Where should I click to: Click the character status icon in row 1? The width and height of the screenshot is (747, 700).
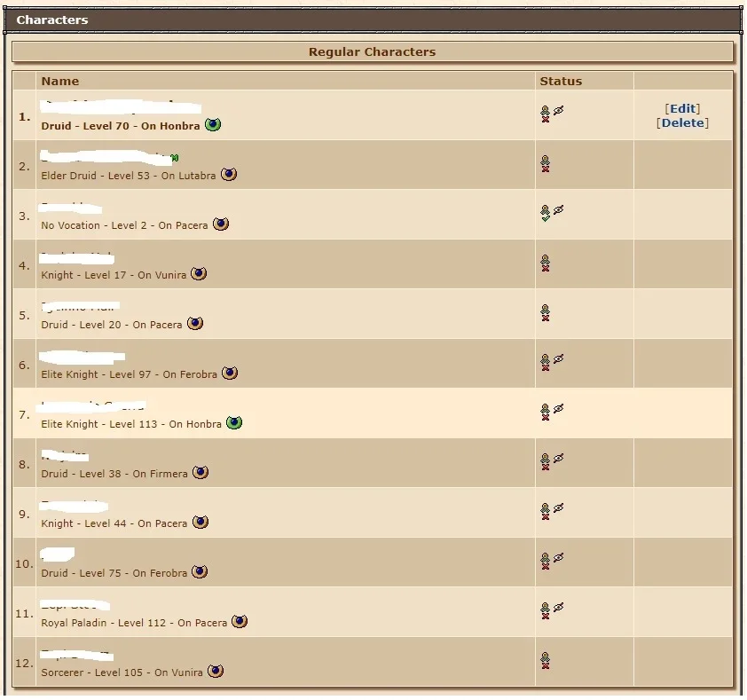545,114
